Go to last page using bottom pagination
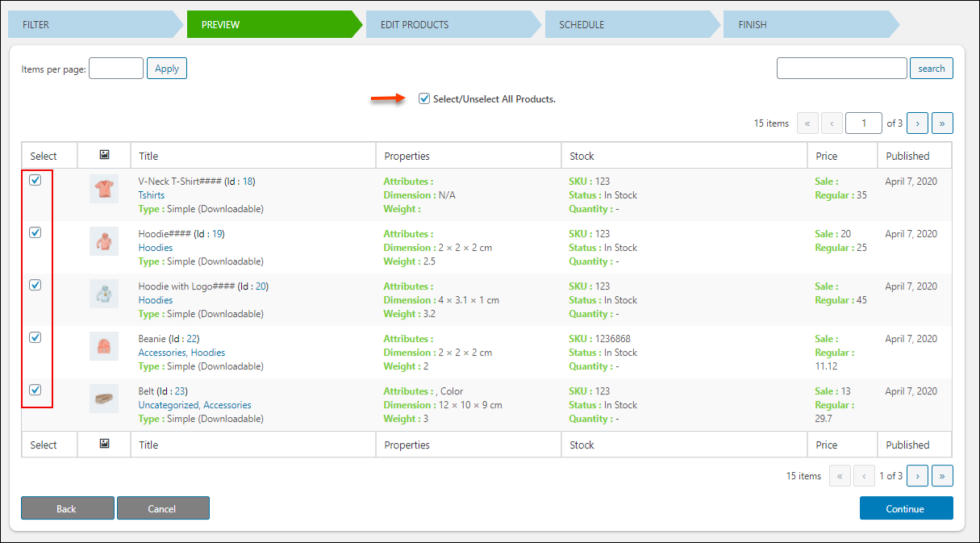Screen dimensions: 980x543 coord(942,476)
